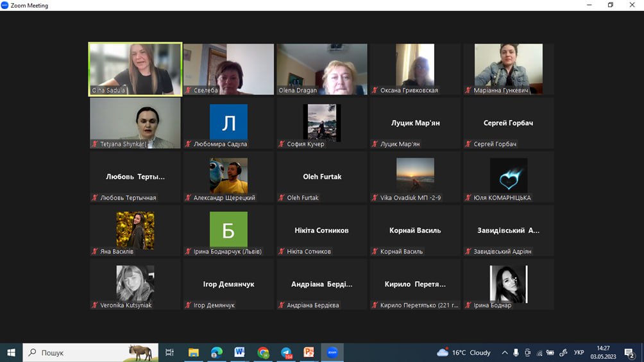This screenshot has width=644, height=362.
Task: Click the Windows Start button
Action: pos(11,352)
